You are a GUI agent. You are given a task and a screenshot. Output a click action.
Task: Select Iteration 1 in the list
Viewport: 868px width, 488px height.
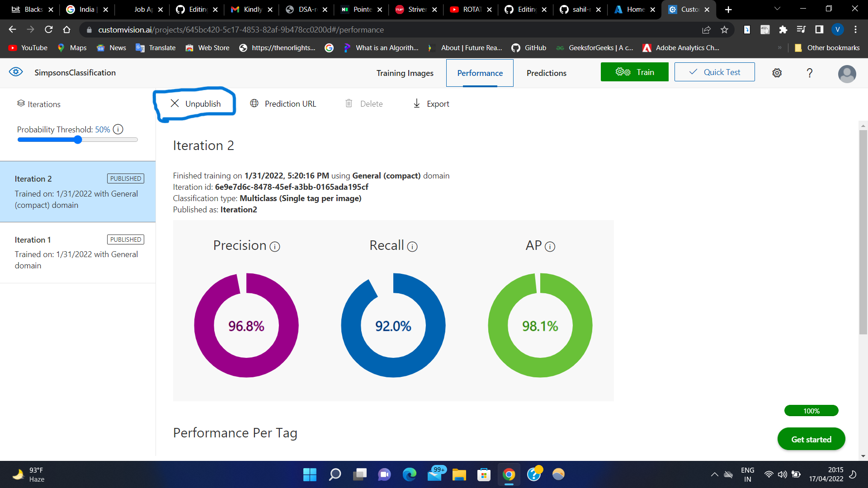click(77, 253)
